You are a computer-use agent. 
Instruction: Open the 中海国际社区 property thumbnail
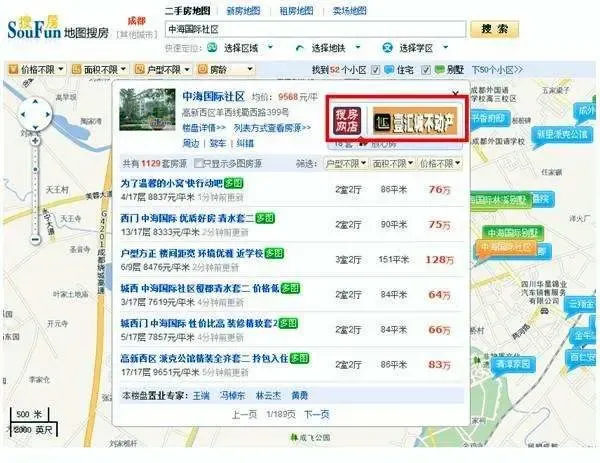147,109
